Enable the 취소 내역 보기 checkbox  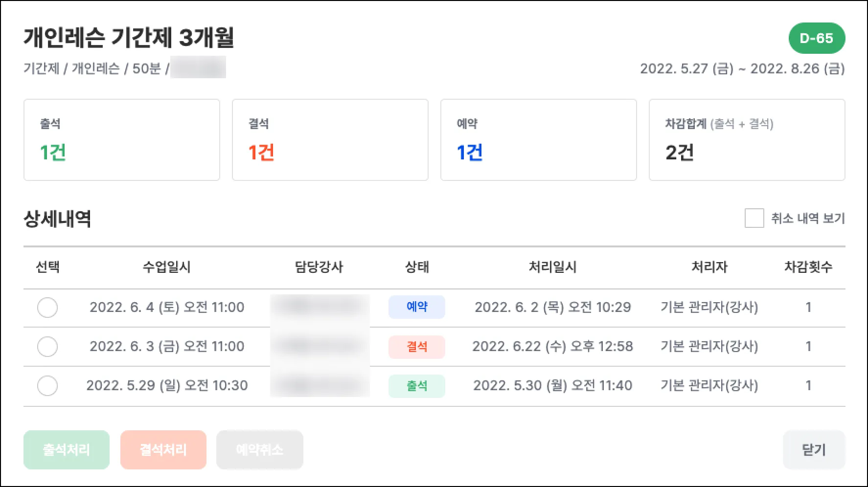754,218
